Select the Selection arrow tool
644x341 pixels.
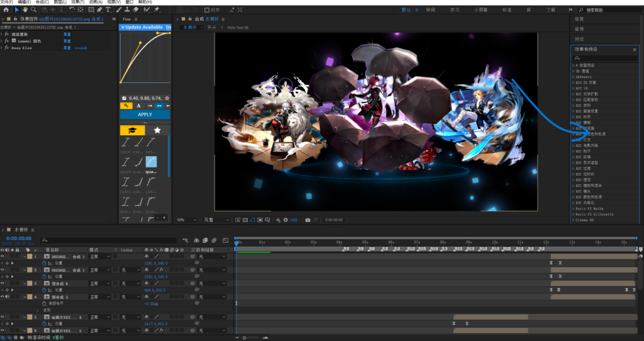coord(17,10)
